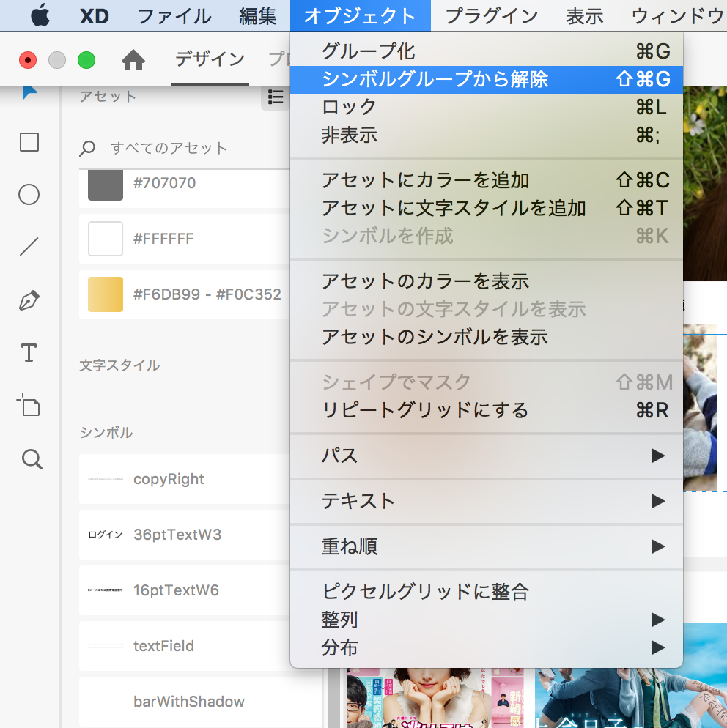Select the Line tool
This screenshot has height=728, width=727.
click(x=29, y=248)
